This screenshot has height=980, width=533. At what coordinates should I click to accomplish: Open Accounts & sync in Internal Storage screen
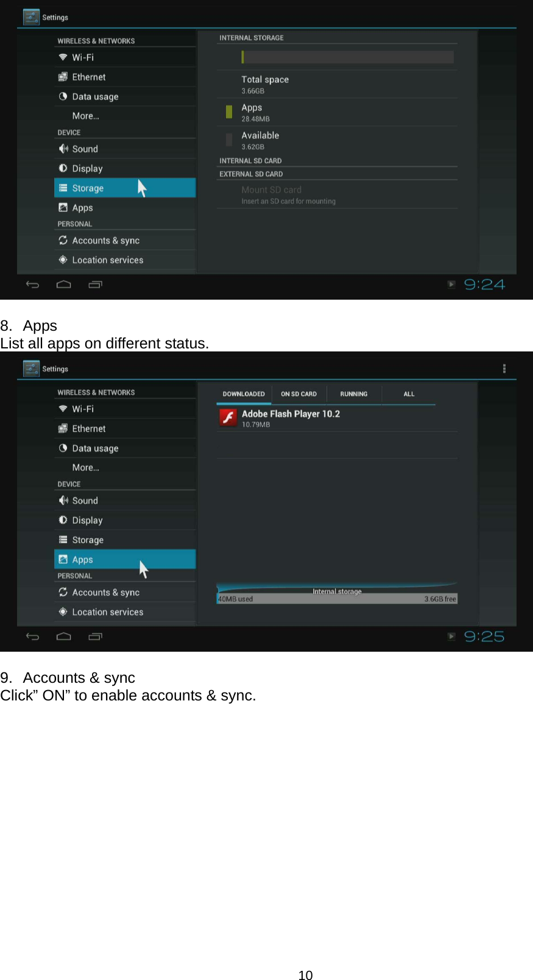click(x=125, y=241)
